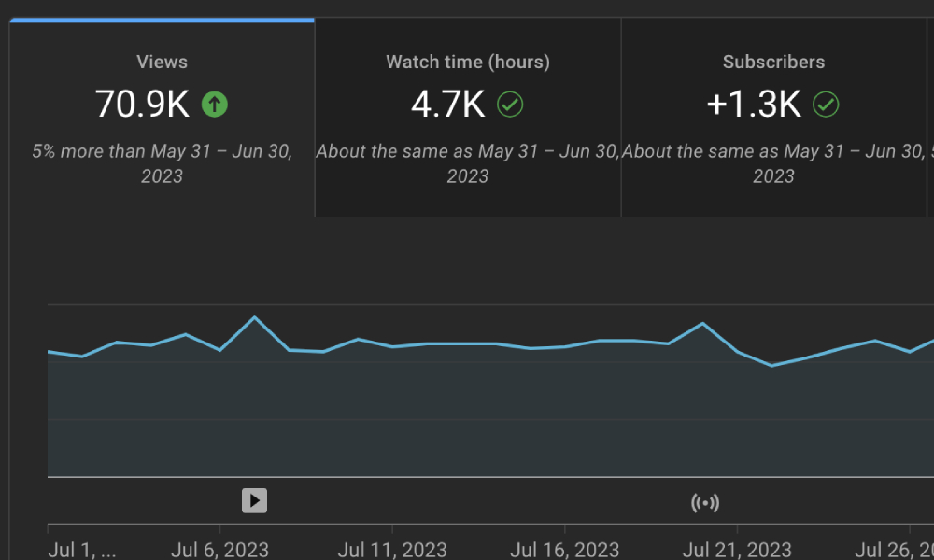The width and height of the screenshot is (934, 560).
Task: Select the Subscribers tab
Action: (773, 63)
